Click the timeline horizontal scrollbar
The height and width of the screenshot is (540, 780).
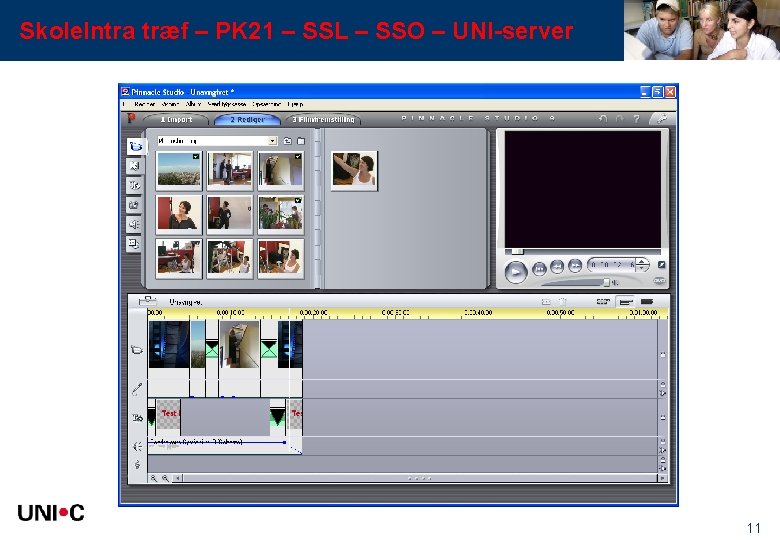(420, 478)
